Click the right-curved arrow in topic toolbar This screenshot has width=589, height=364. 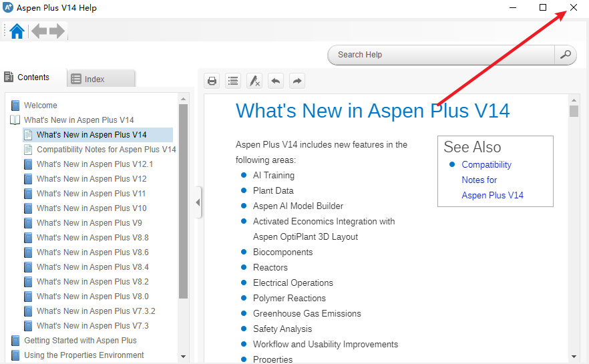(297, 81)
